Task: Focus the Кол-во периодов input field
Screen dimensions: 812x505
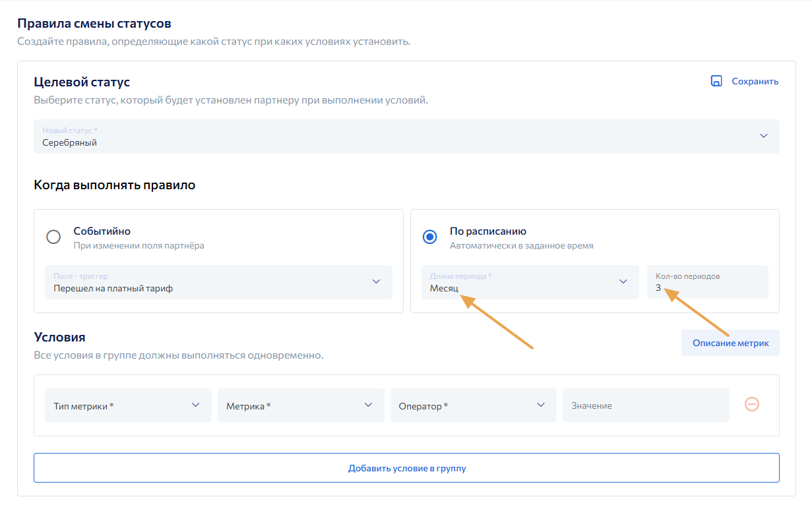Action: point(707,282)
